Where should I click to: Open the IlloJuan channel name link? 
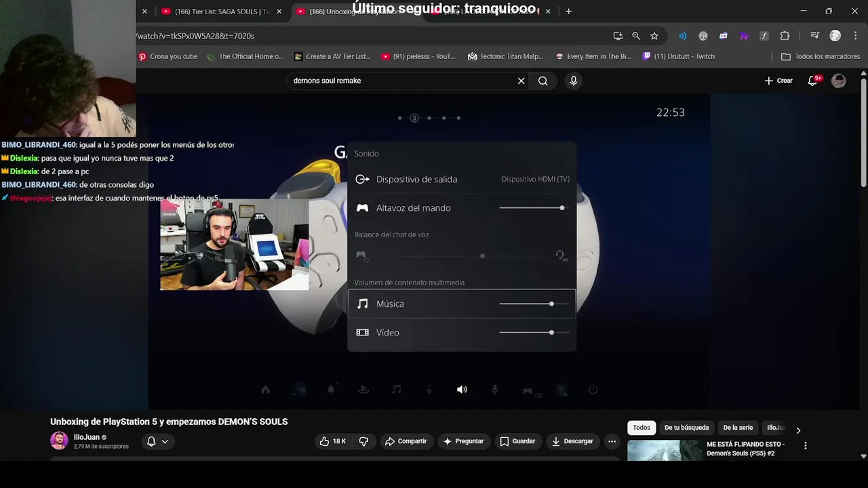click(x=87, y=437)
